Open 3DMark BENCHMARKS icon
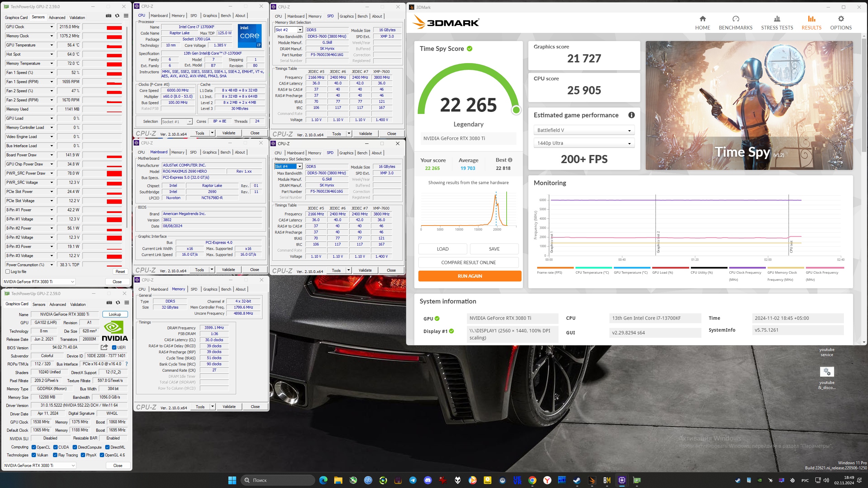Screen dimensions: 868x488 pos(736,19)
